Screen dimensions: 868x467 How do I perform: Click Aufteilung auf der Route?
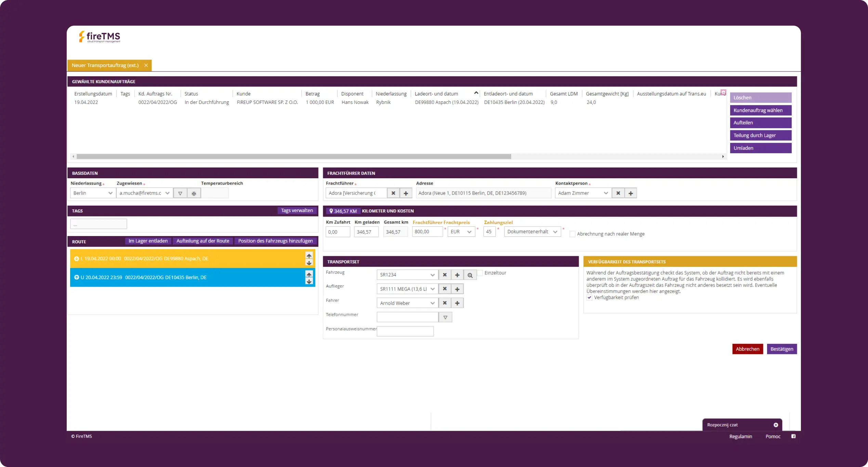coord(203,241)
